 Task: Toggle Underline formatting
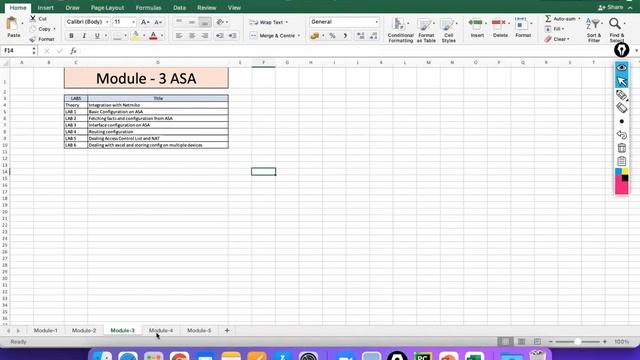[97, 36]
